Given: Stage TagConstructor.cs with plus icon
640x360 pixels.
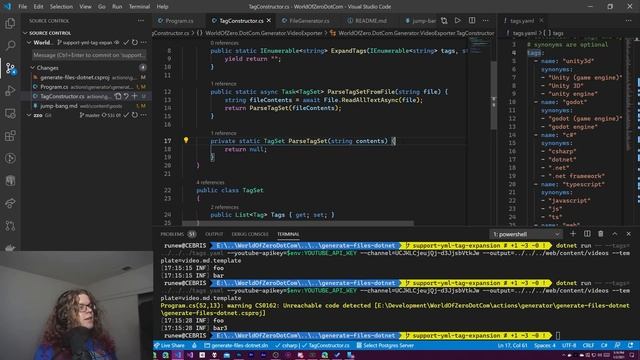Looking at the screenshot, I should (x=134, y=96).
